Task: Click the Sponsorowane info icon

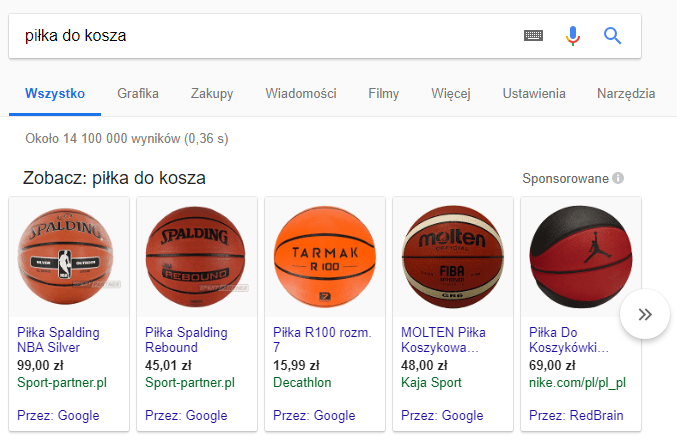Action: (618, 178)
